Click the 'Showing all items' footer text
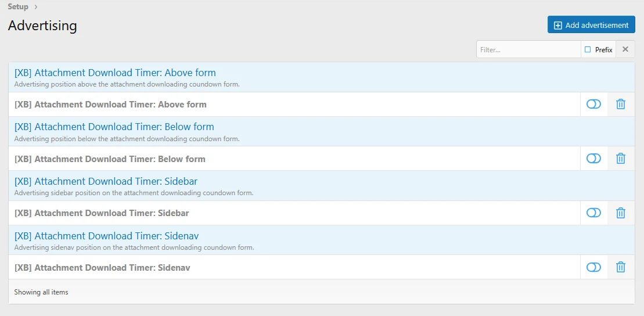Image resolution: width=644 pixels, height=316 pixels. click(41, 292)
